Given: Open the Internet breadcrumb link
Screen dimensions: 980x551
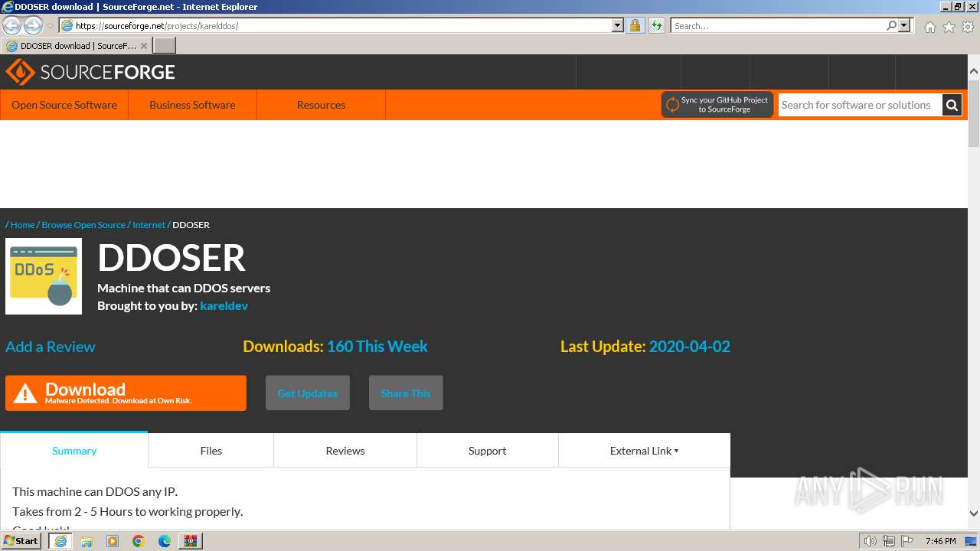Looking at the screenshot, I should point(149,225).
